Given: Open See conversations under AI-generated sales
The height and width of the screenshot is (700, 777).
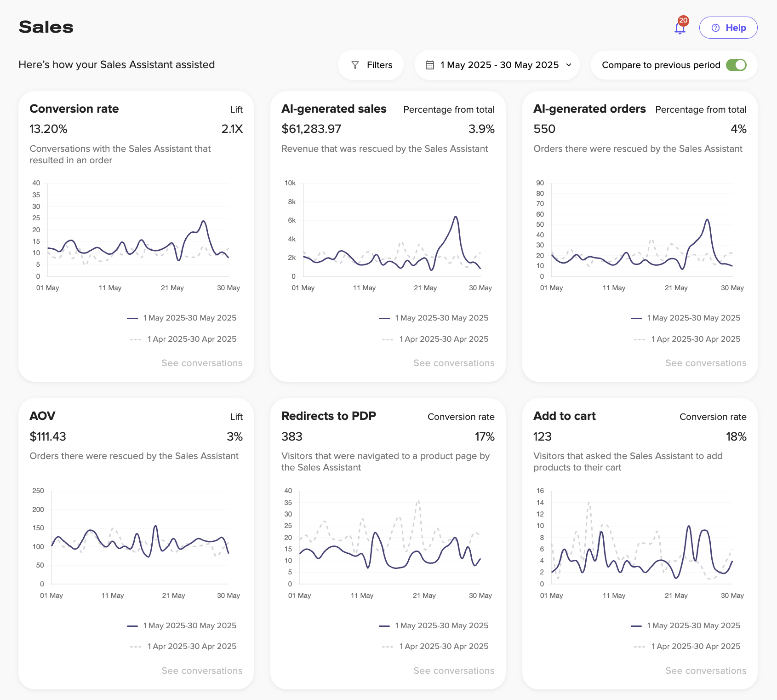Looking at the screenshot, I should (x=454, y=363).
